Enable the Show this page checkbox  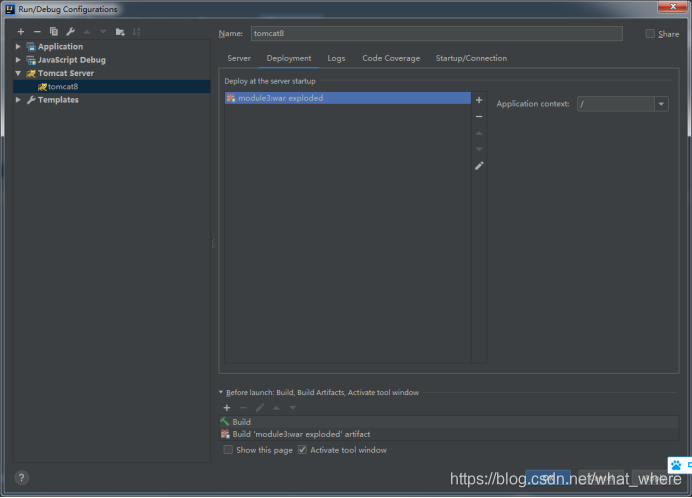(228, 450)
